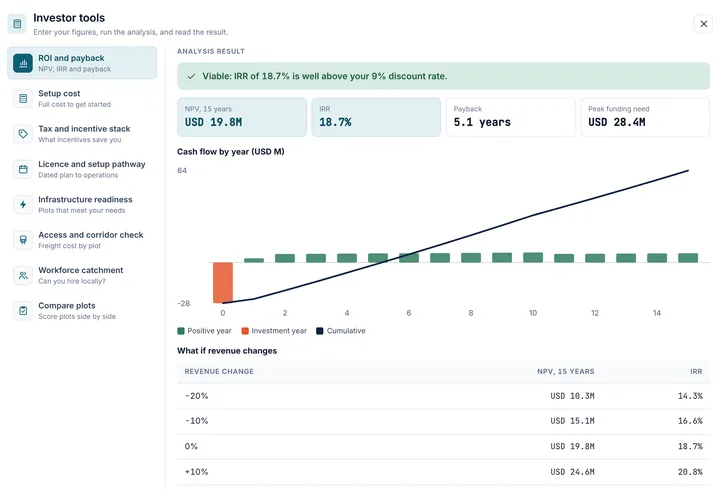This screenshot has width=720, height=495.
Task: Click the Licence and setup pathway calendar icon
Action: pyautogui.click(x=23, y=169)
